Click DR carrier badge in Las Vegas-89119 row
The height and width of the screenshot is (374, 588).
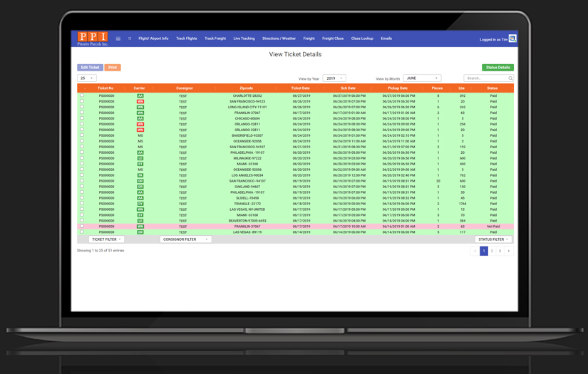pos(140,232)
